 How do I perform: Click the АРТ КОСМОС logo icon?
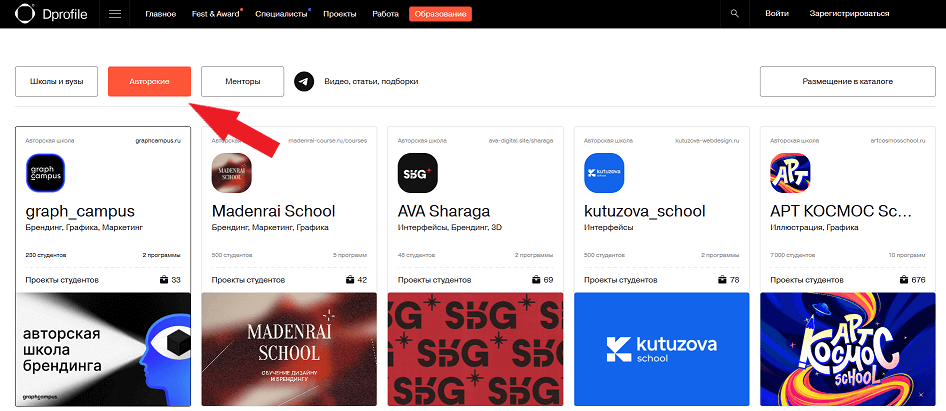[790, 173]
